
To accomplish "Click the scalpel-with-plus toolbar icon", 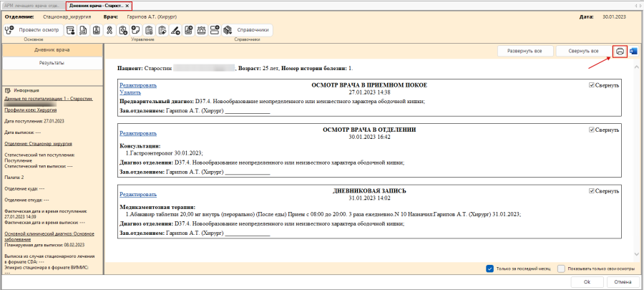I will (x=175, y=30).
